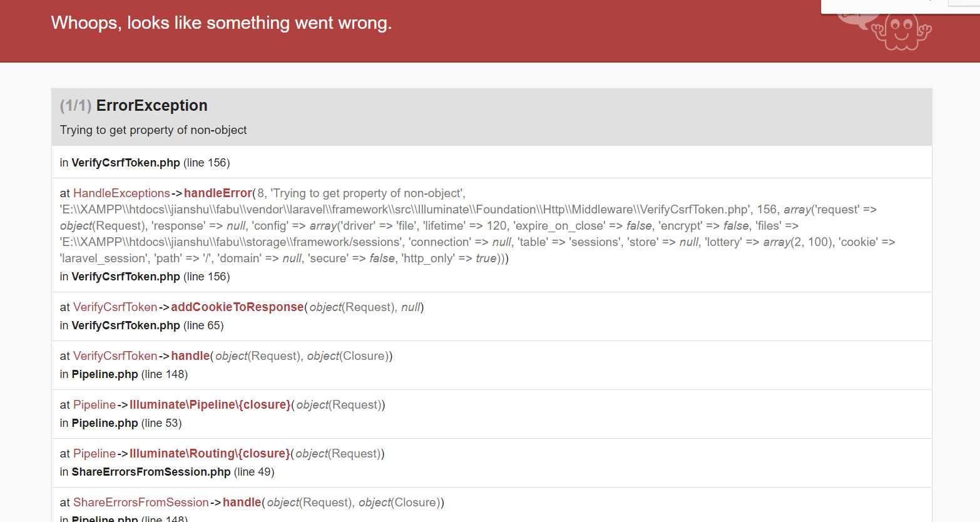Click the addCookieToResponse method name

tap(237, 307)
